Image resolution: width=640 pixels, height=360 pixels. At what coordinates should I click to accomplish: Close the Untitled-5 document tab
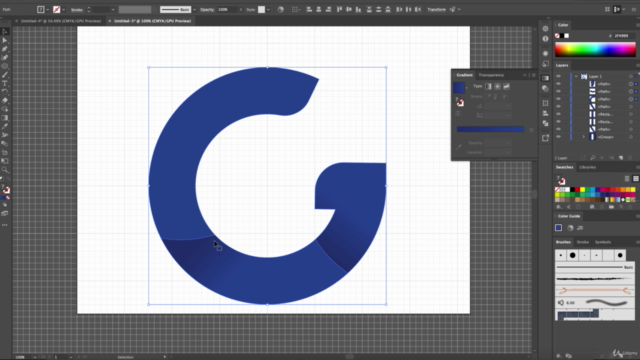point(110,21)
